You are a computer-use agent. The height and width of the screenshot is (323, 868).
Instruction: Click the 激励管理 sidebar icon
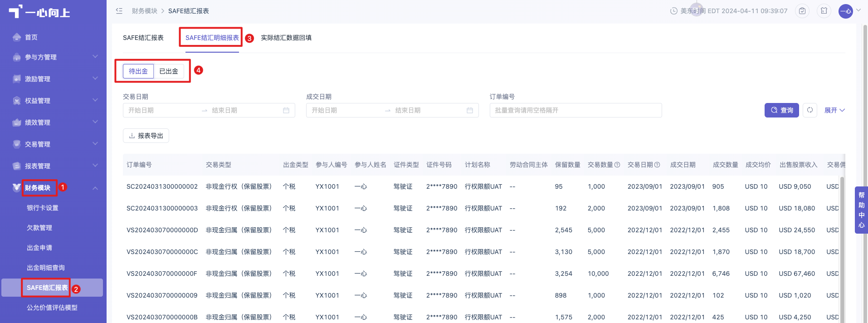pos(17,79)
